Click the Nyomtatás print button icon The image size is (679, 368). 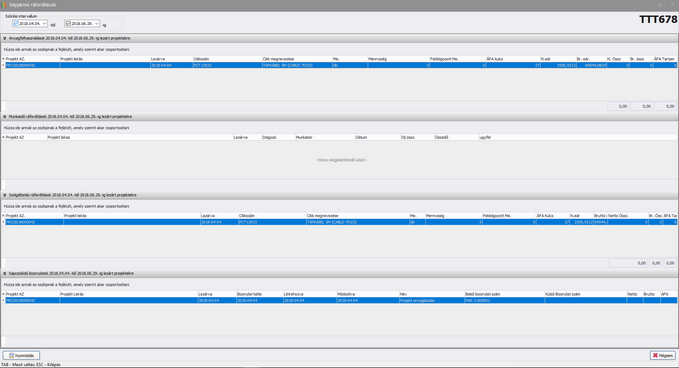click(11, 355)
